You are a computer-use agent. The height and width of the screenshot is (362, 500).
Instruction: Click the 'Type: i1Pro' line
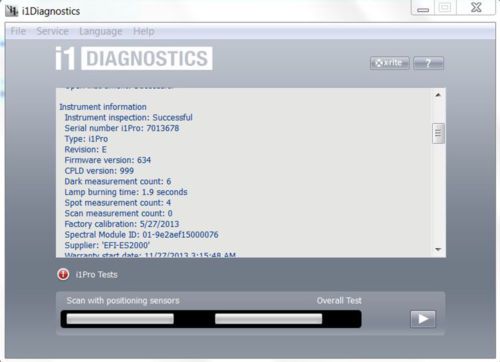[x=86, y=139]
